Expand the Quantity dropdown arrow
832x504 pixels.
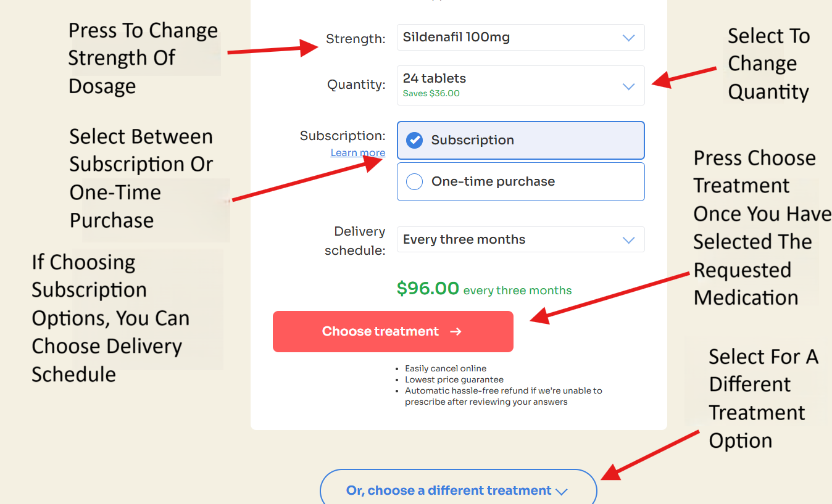[628, 86]
